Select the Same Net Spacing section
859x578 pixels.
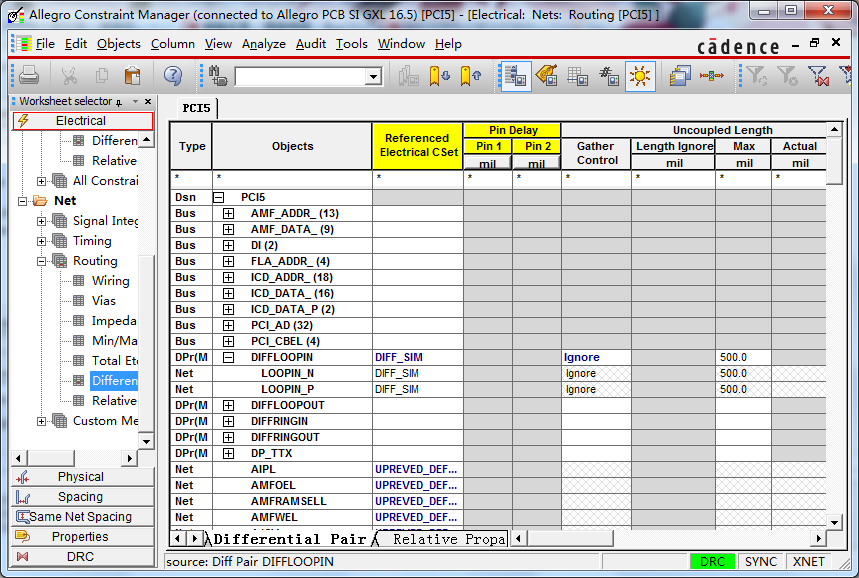tap(83, 517)
